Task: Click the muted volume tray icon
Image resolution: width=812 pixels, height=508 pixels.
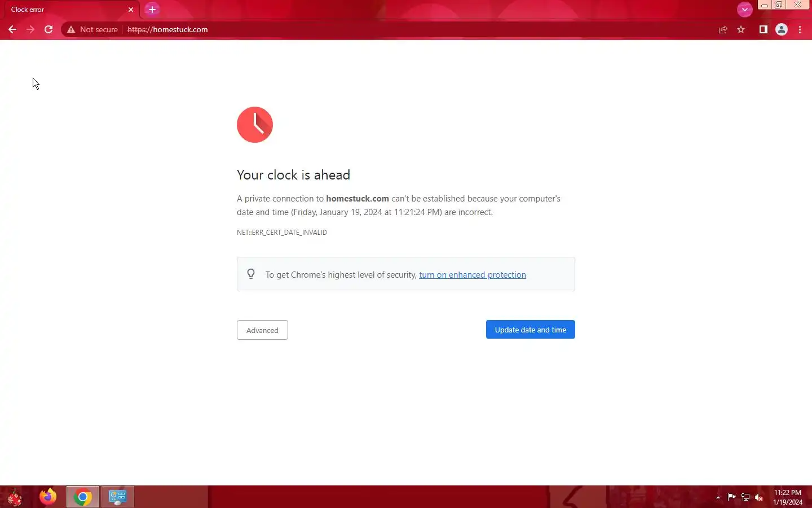Action: tap(759, 497)
